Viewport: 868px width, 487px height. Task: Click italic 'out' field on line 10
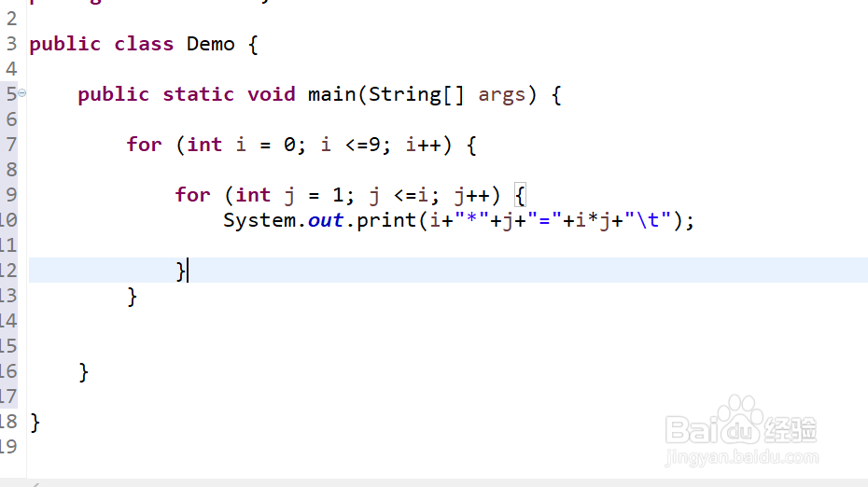click(326, 221)
